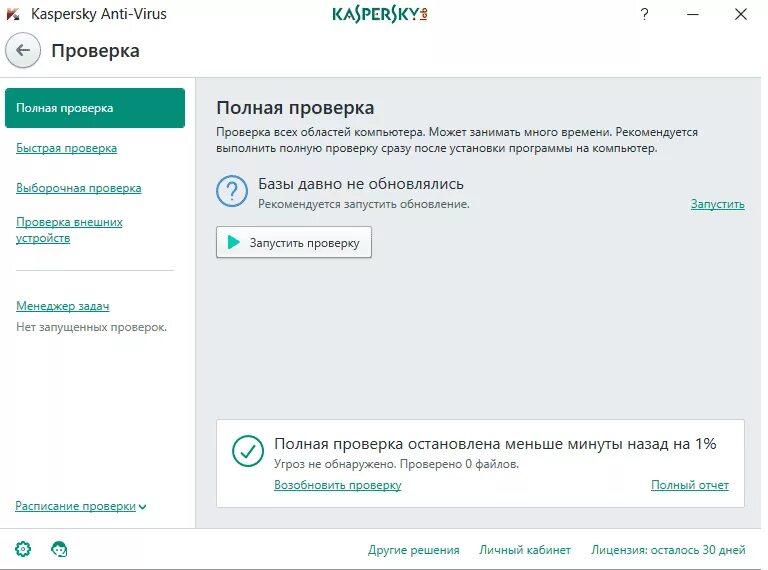Click the Полная проверка остановлена status headline
The width and height of the screenshot is (768, 570).
[495, 444]
